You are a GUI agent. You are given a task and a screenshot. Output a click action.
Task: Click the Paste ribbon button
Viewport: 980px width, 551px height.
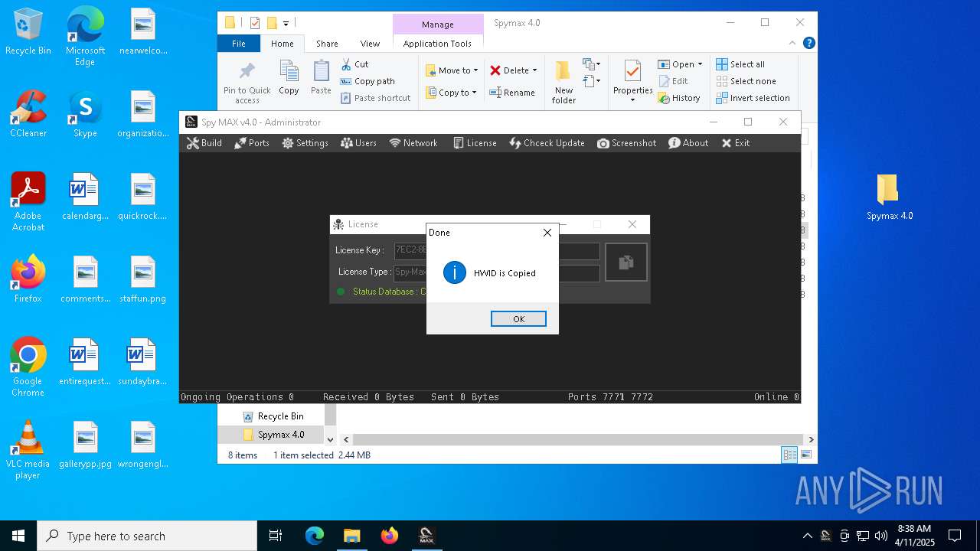click(x=321, y=78)
